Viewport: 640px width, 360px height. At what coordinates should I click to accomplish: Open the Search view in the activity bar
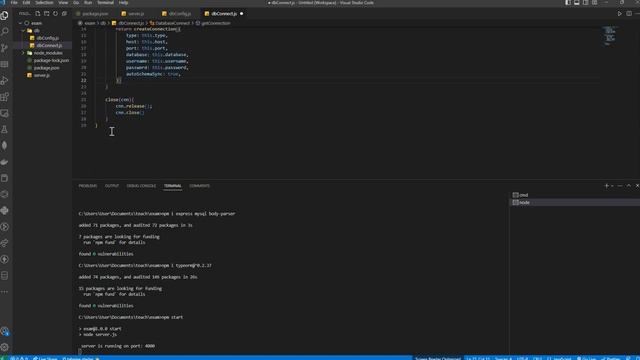tap(4, 32)
